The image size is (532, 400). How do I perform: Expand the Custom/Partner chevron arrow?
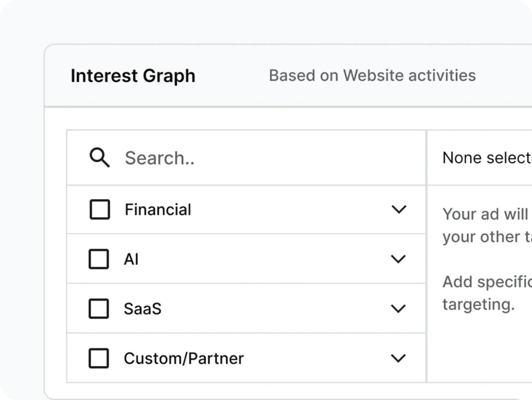(x=398, y=358)
